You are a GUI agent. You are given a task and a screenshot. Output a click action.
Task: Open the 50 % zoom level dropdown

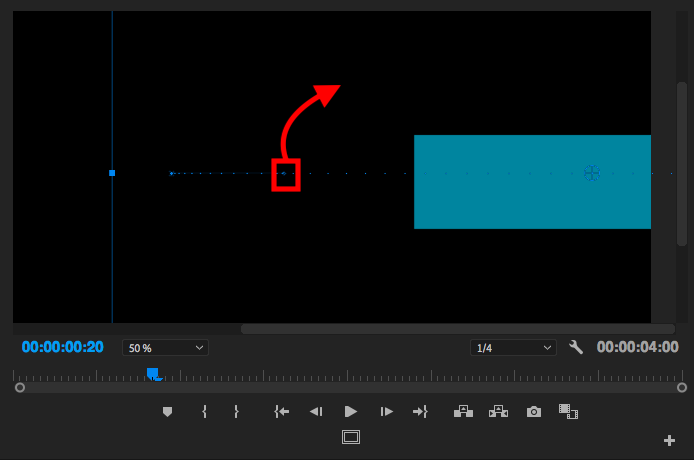click(165, 348)
